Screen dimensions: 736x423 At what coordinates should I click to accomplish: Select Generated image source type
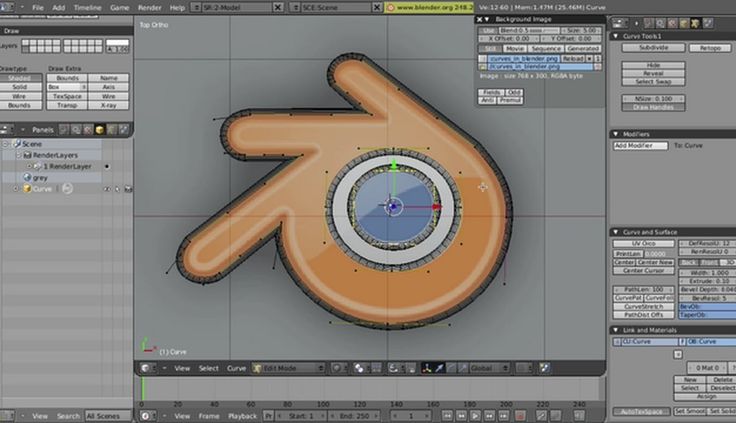click(583, 48)
